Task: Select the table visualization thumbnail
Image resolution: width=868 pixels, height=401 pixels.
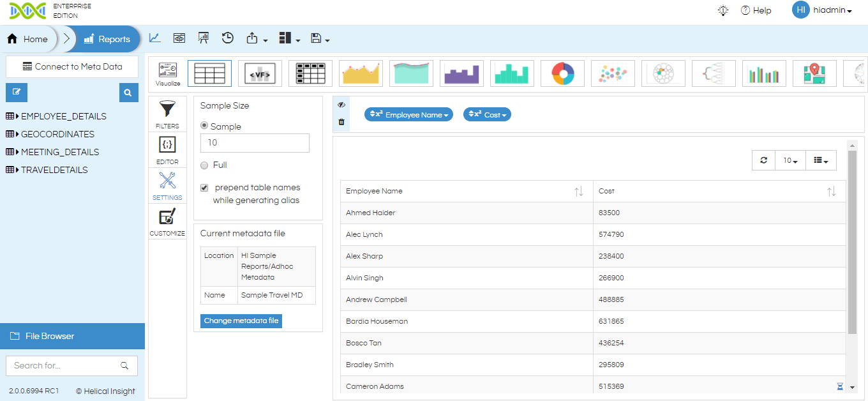Action: pos(209,73)
